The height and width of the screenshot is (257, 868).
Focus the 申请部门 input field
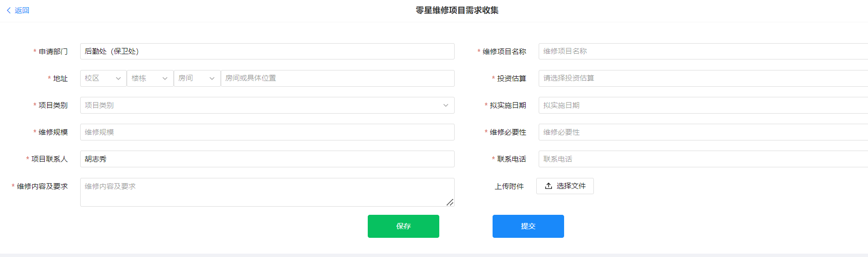[267, 51]
